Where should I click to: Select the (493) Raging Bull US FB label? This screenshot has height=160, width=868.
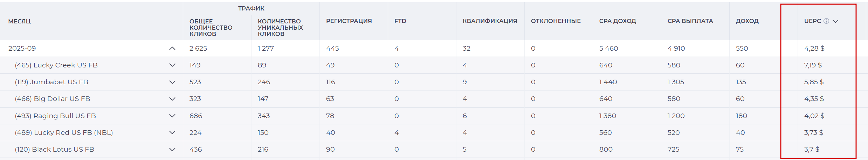pyautogui.click(x=55, y=116)
